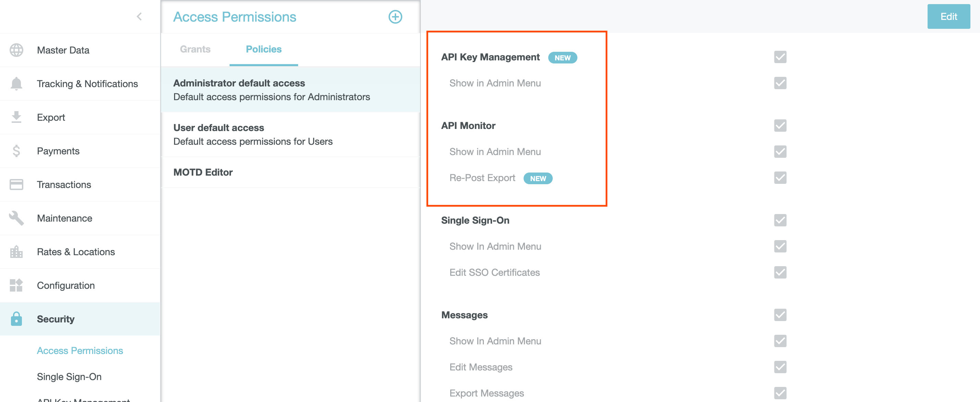This screenshot has width=980, height=402.
Task: Click the plus icon to add access permission
Action: [395, 17]
